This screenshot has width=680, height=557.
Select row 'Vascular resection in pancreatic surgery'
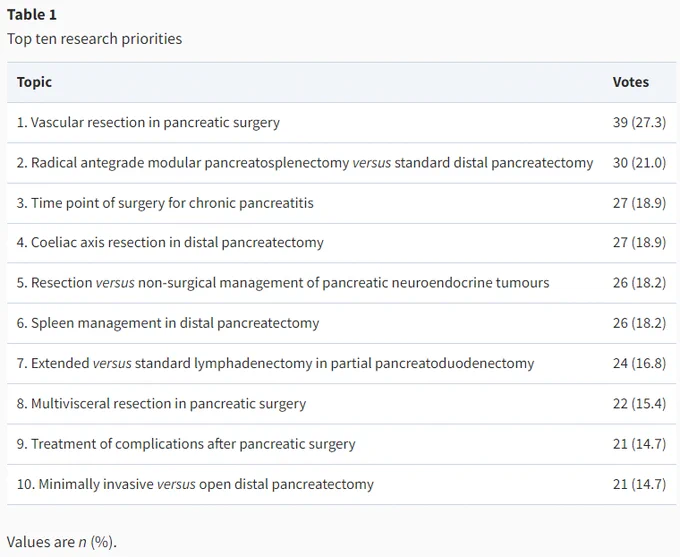[x=341, y=122]
